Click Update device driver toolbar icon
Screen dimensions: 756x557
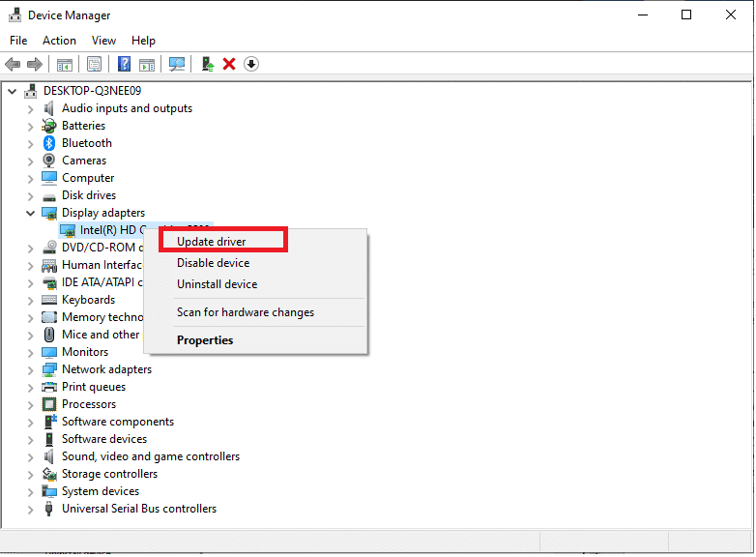pyautogui.click(x=208, y=64)
